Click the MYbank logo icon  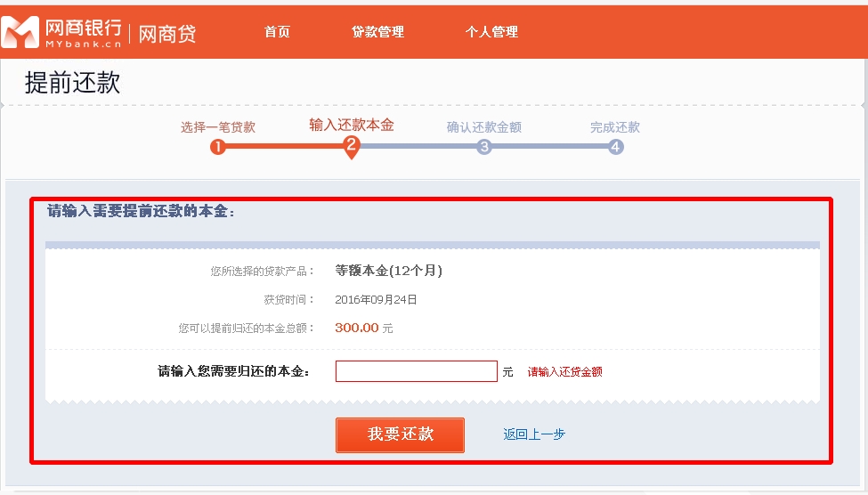tap(21, 32)
